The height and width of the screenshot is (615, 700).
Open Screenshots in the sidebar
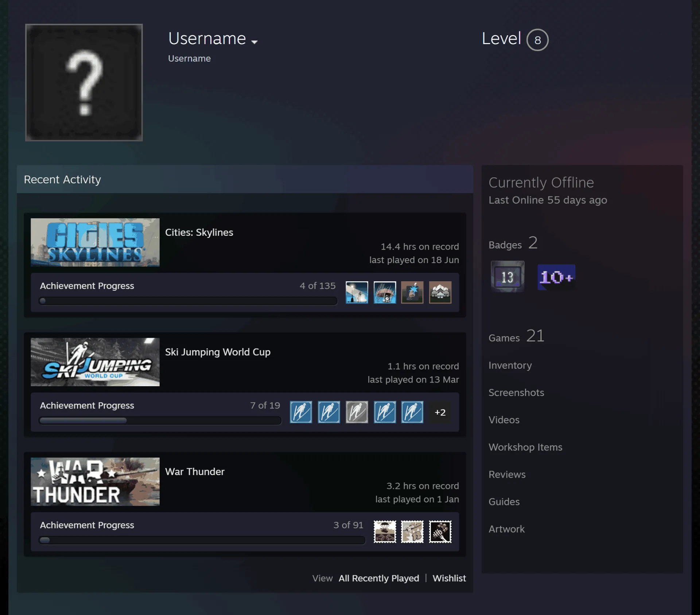[x=516, y=392]
